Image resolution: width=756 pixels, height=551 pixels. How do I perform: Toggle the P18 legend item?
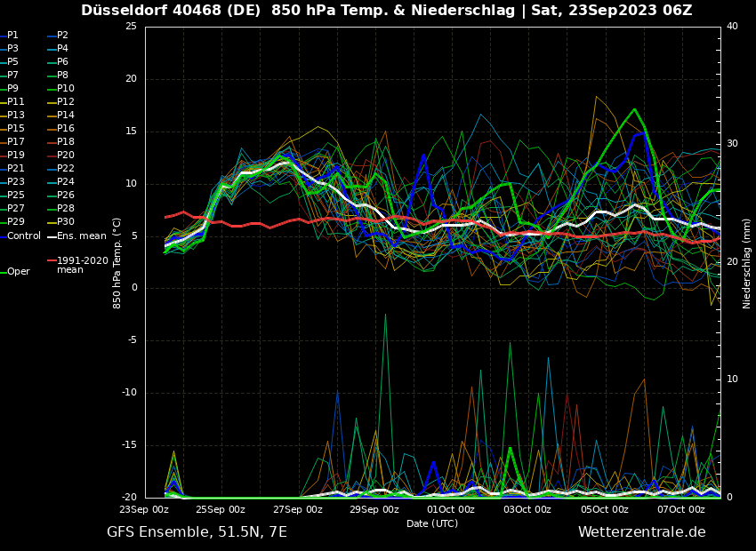(x=66, y=142)
